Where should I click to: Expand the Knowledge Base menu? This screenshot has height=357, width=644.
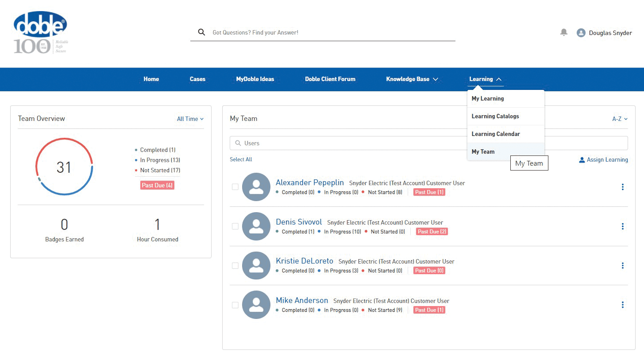click(412, 79)
